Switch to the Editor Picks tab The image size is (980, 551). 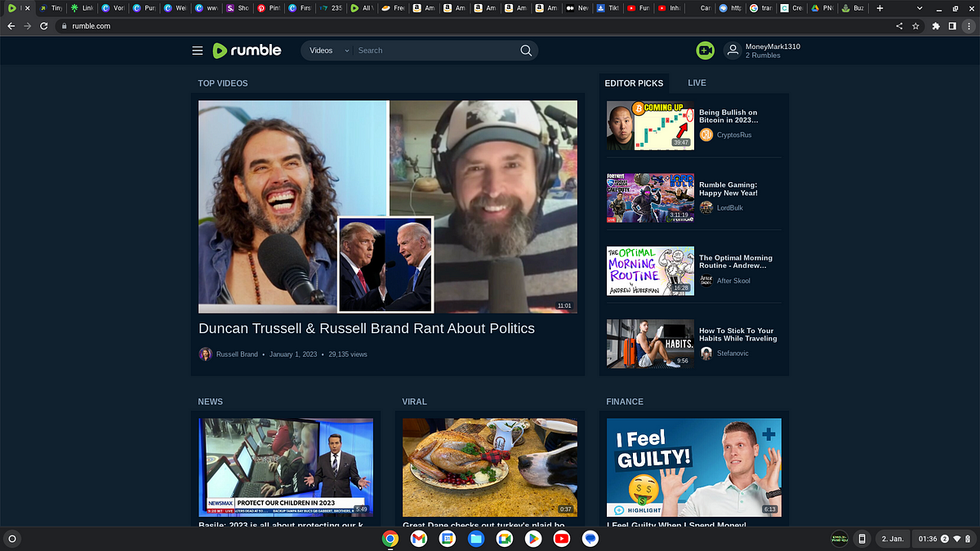(634, 83)
